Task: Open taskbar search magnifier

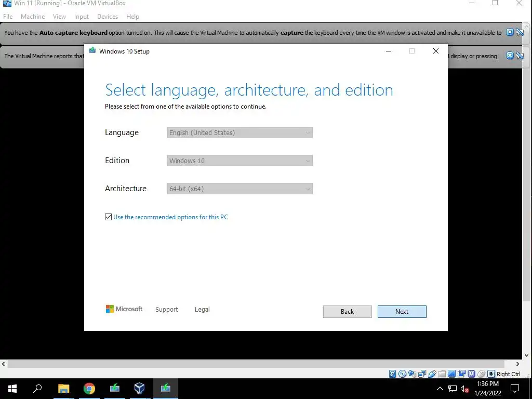Action: 37,389
